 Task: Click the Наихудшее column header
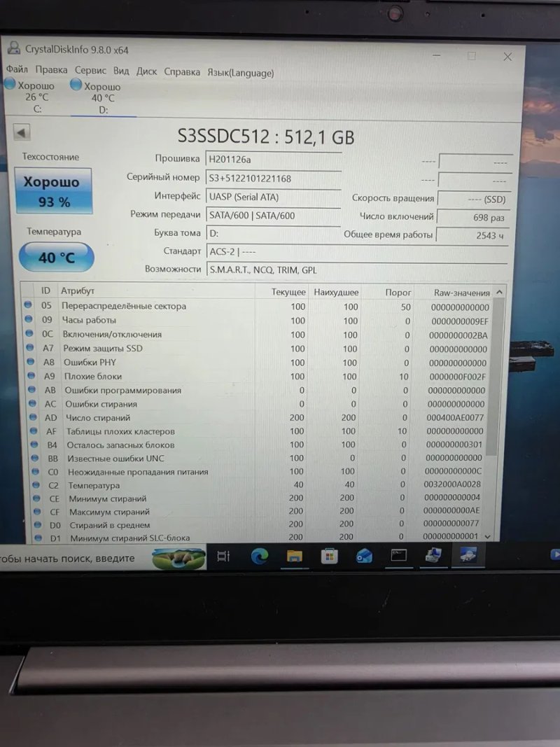[336, 292]
